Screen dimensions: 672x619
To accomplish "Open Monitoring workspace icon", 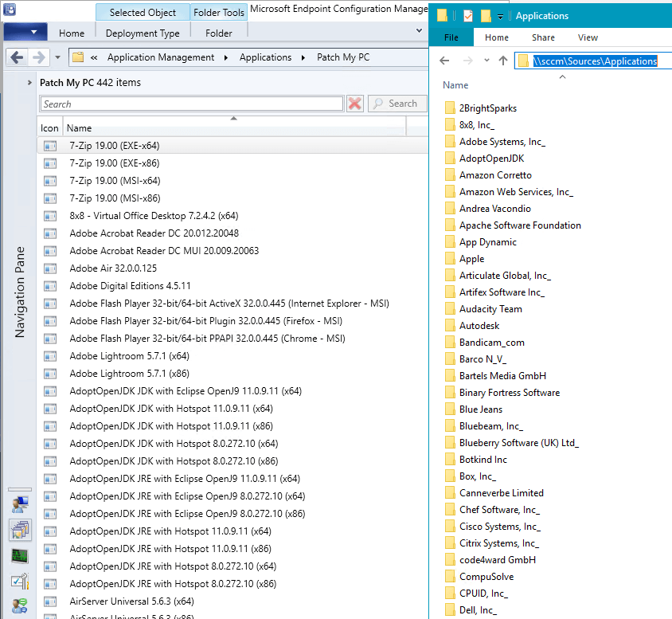I will pos(20,556).
